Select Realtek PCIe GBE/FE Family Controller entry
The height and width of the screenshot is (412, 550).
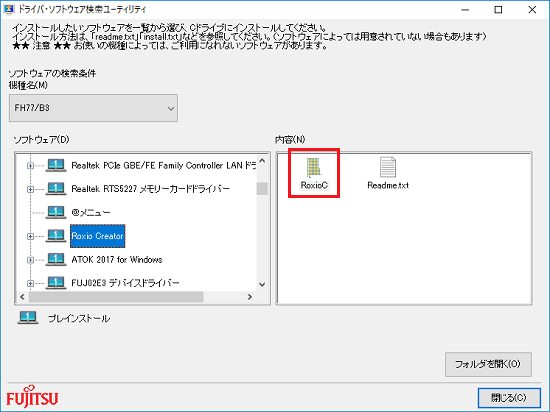click(164, 166)
